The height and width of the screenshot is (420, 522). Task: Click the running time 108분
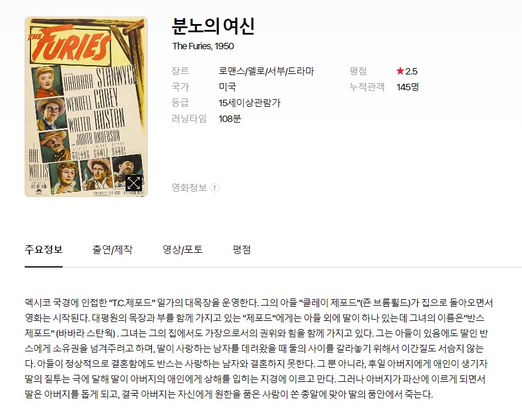coord(230,118)
